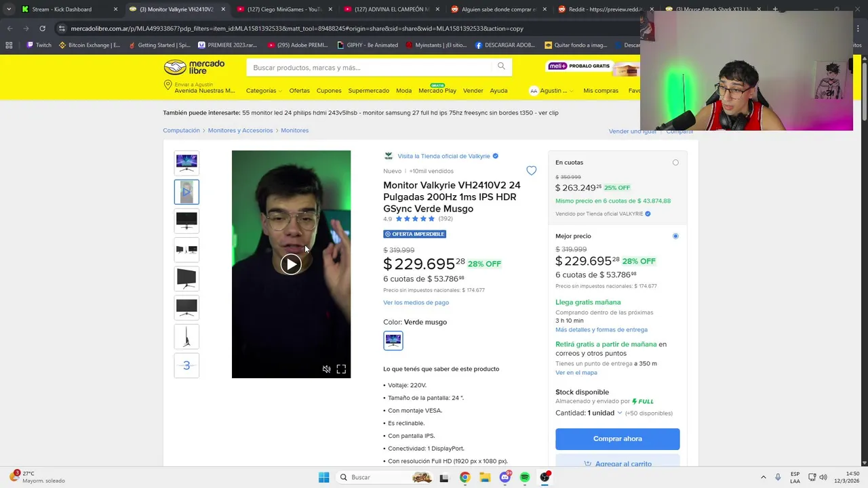
Task: Open the tab search dropdown in Chrome
Action: click(8, 9)
